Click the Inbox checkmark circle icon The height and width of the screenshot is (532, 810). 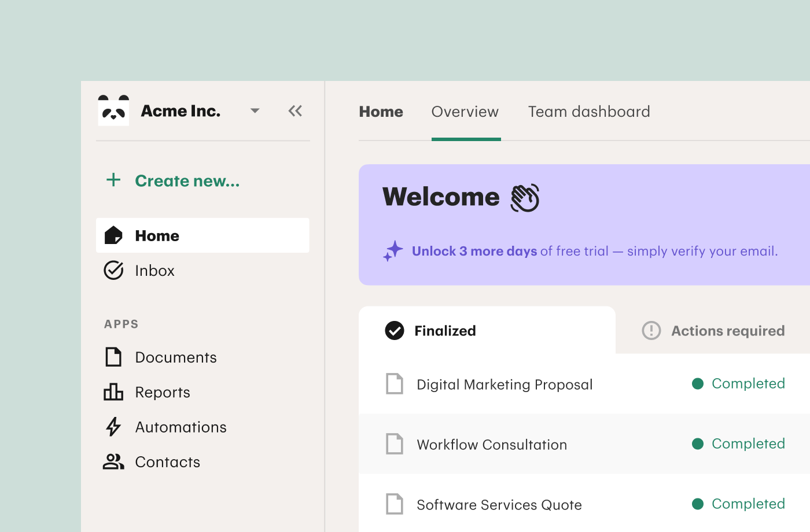pyautogui.click(x=113, y=270)
